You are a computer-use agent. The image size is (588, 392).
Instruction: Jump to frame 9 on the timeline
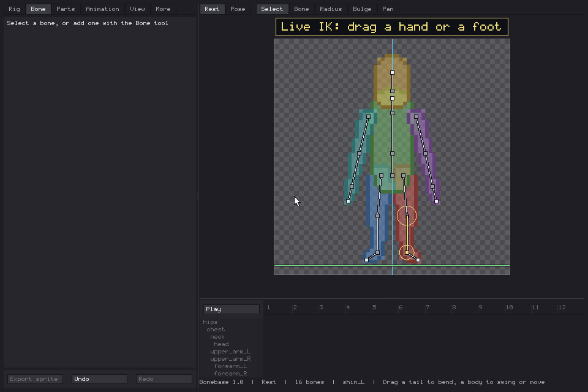pos(480,307)
